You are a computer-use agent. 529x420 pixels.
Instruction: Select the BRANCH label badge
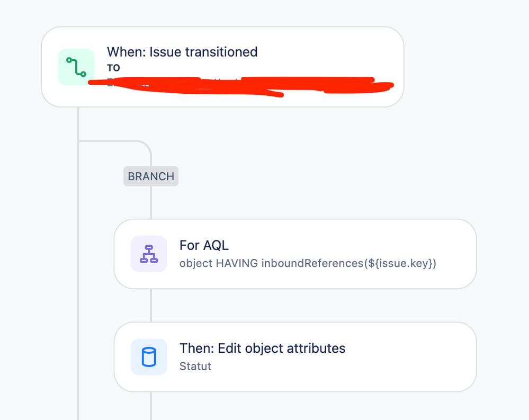(x=151, y=176)
